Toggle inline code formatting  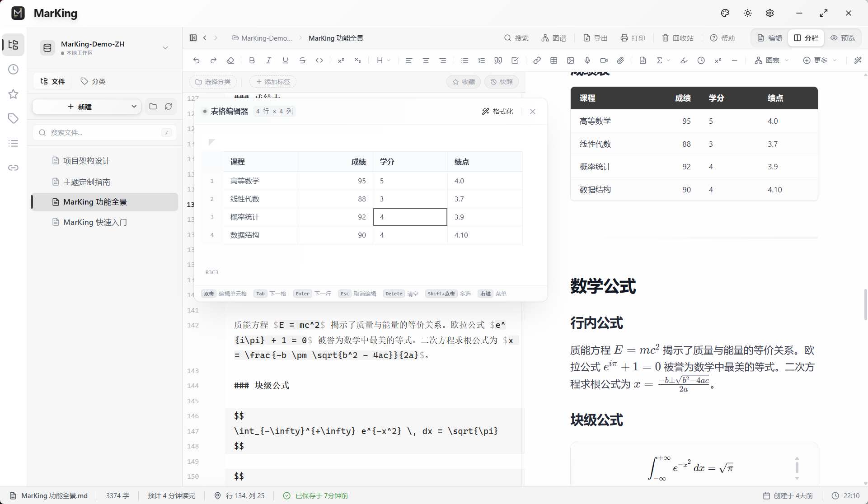[x=319, y=61]
